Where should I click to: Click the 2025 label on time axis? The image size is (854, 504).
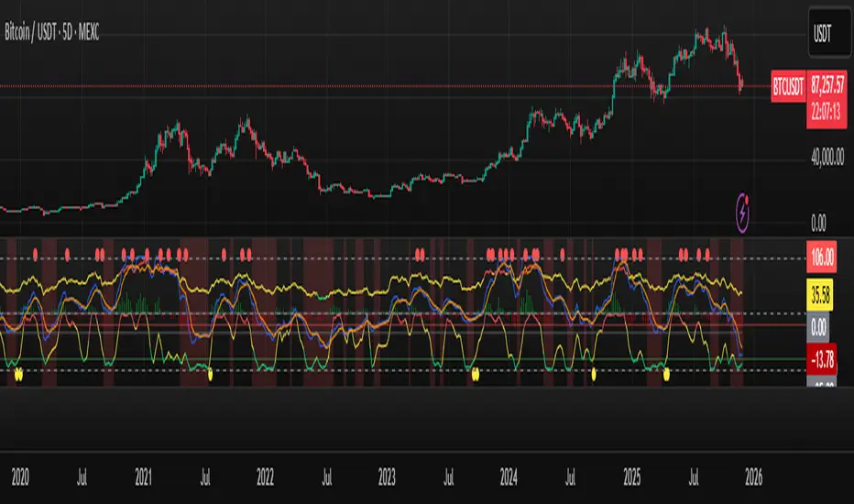(632, 477)
